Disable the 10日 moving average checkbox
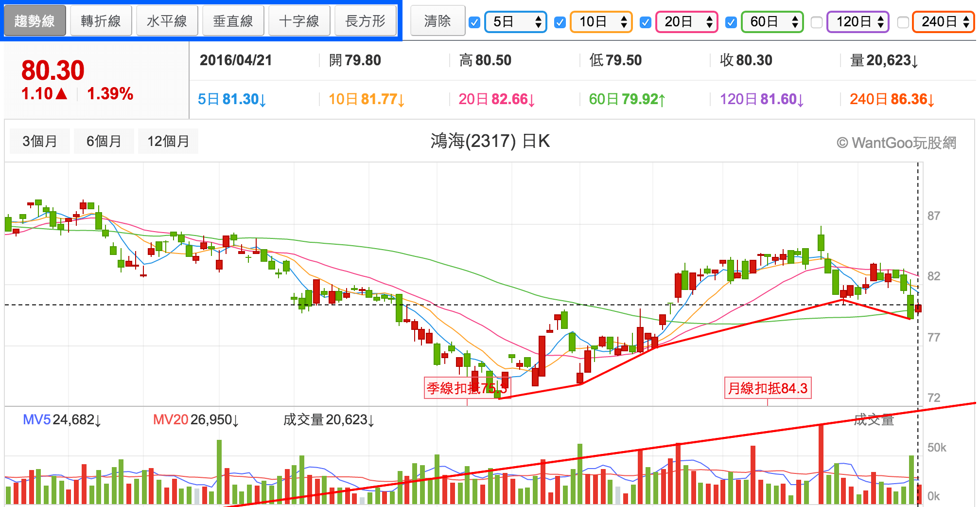 560,22
